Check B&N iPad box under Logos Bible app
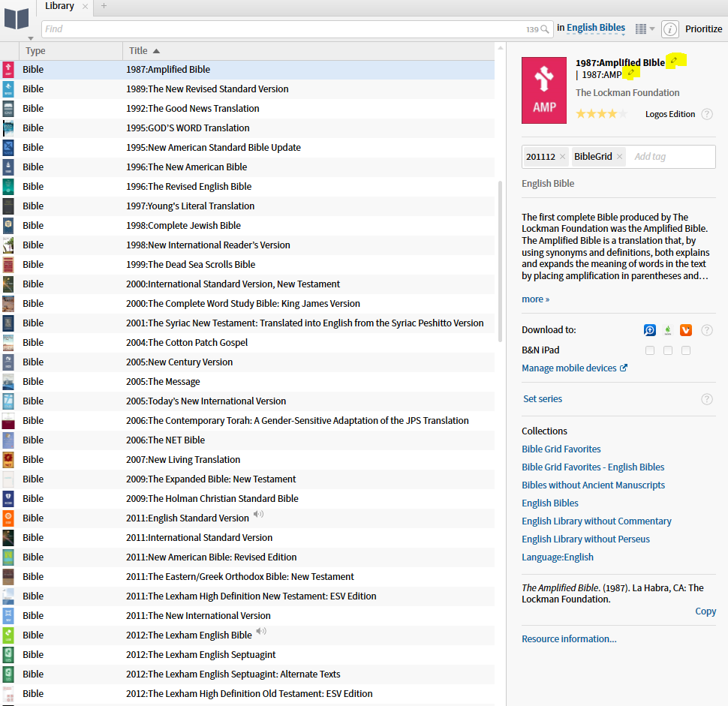The image size is (728, 706). 650,350
